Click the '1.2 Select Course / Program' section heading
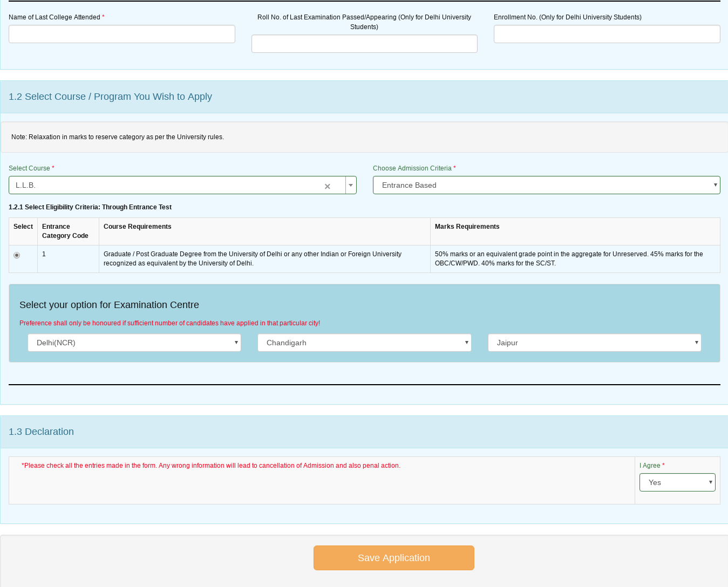 pyautogui.click(x=110, y=97)
